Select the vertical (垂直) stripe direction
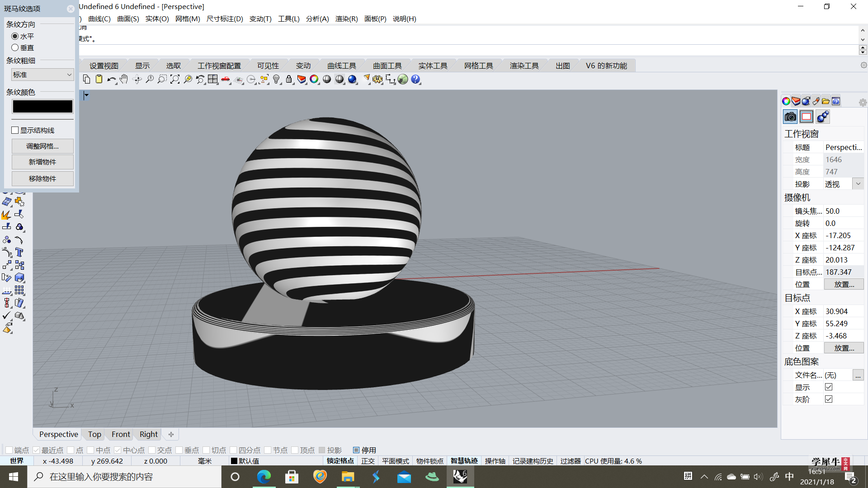 point(15,47)
